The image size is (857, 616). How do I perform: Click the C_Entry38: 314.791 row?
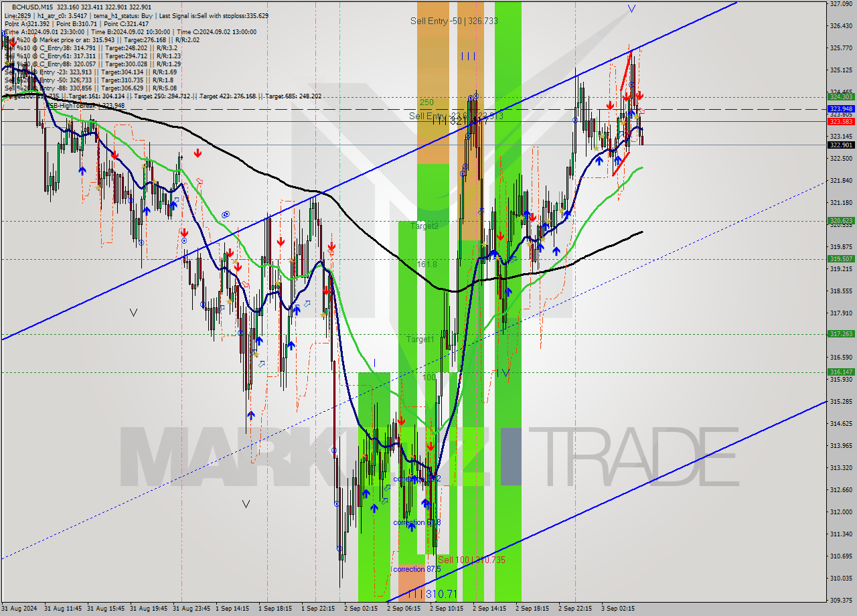coord(90,48)
